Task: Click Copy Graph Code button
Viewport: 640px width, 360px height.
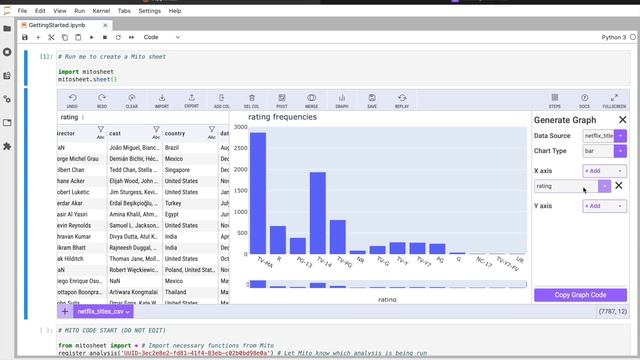Action: (580, 295)
